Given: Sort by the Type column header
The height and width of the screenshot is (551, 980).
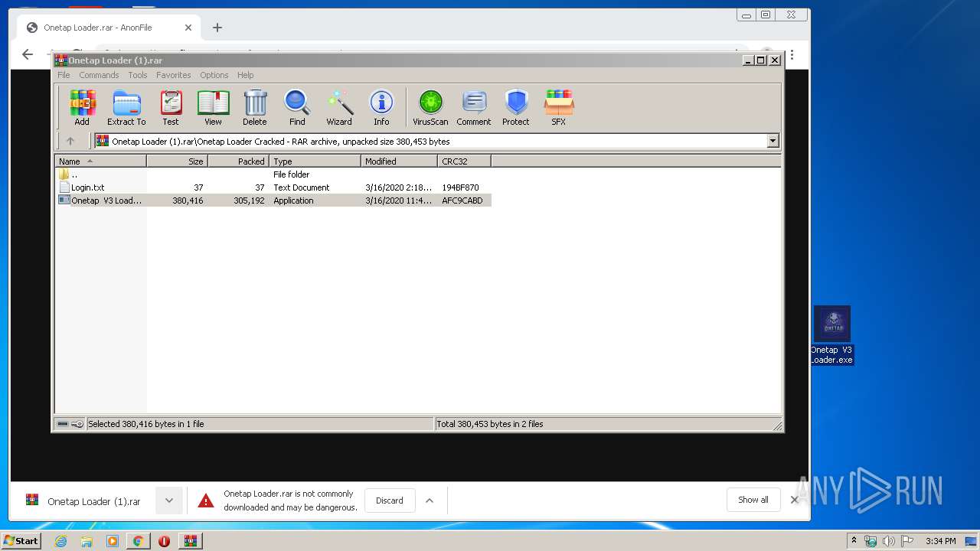Looking at the screenshot, I should (315, 161).
